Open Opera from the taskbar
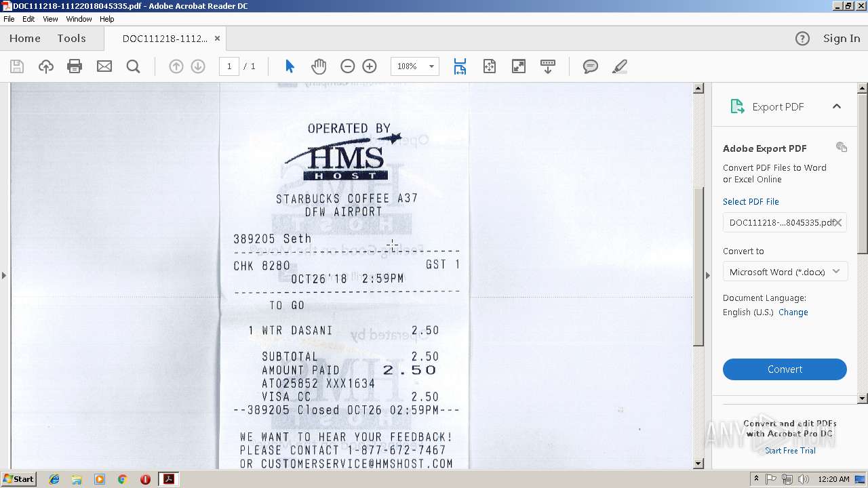Image resolution: width=868 pixels, height=488 pixels. [x=145, y=479]
